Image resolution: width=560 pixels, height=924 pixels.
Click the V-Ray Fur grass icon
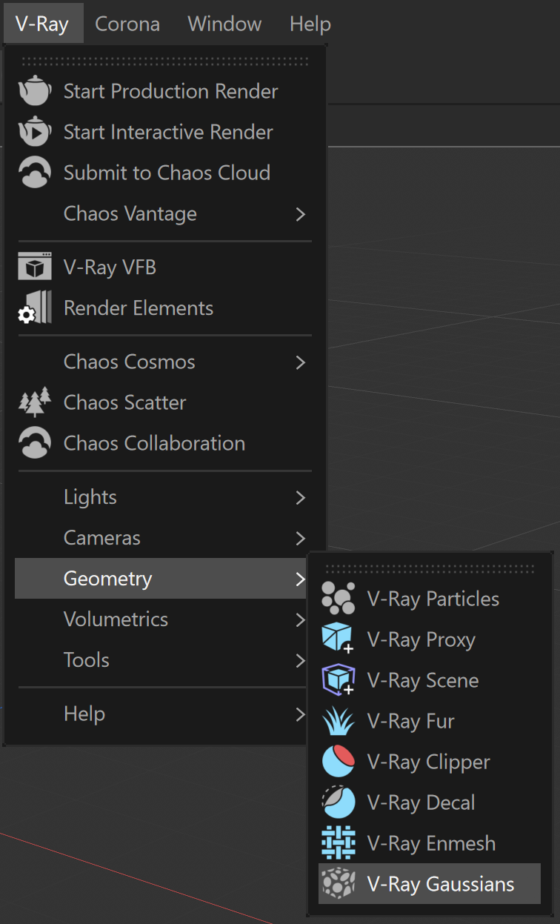tap(339, 721)
